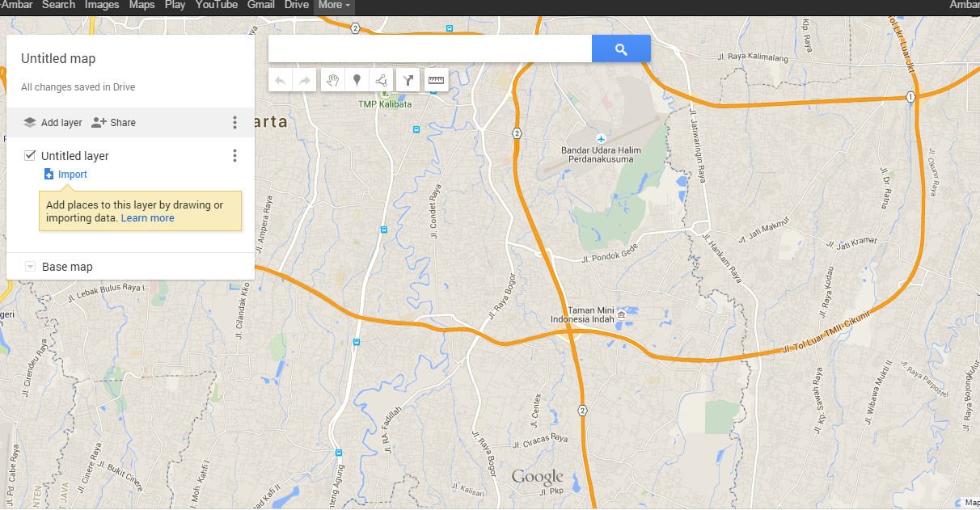Click the Add layer button
The height and width of the screenshot is (510, 980).
pos(53,123)
